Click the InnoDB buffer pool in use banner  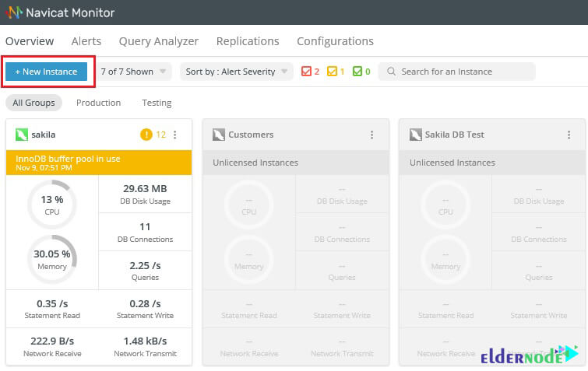click(x=99, y=163)
